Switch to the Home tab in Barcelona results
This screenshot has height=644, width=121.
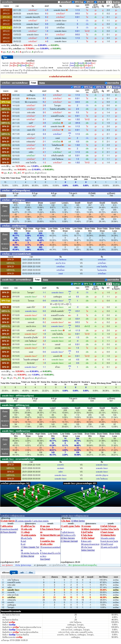pos(42,83)
